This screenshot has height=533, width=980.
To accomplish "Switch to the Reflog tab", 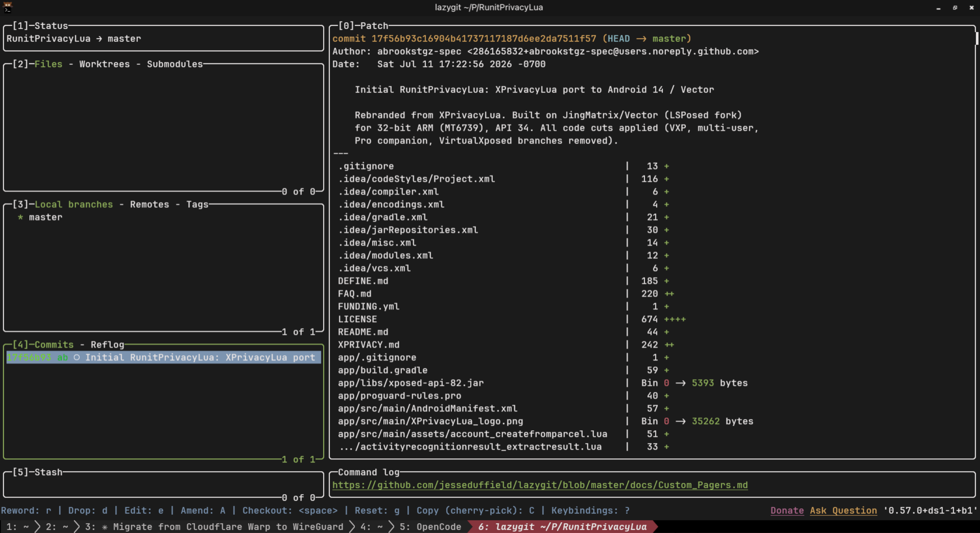I will (x=107, y=345).
